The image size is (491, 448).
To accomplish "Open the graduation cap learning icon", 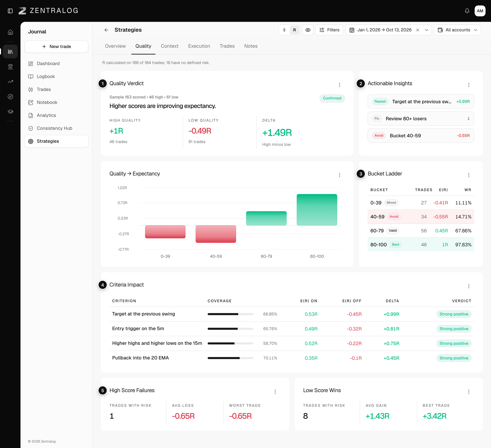I will coord(10,111).
